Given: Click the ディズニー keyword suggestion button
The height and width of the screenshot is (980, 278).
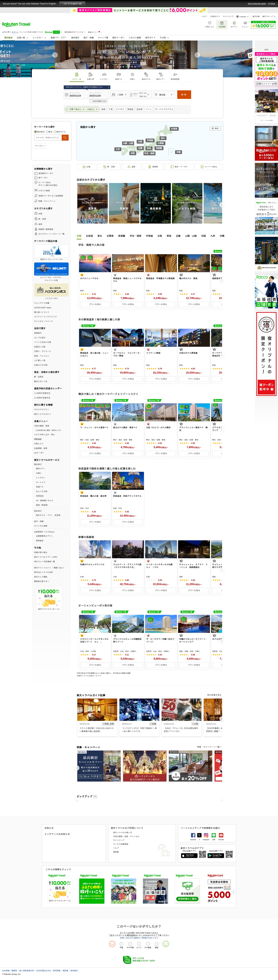Looking at the screenshot, I should [40, 146].
